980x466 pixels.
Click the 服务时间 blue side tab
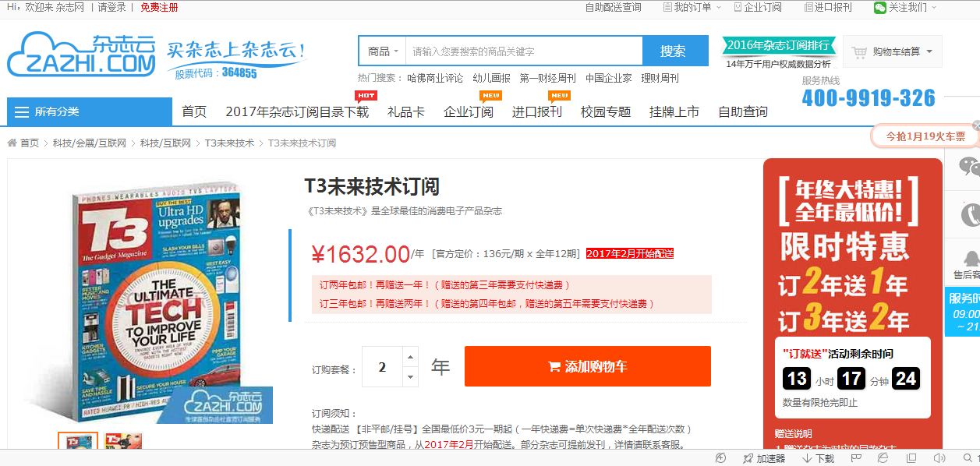click(963, 312)
